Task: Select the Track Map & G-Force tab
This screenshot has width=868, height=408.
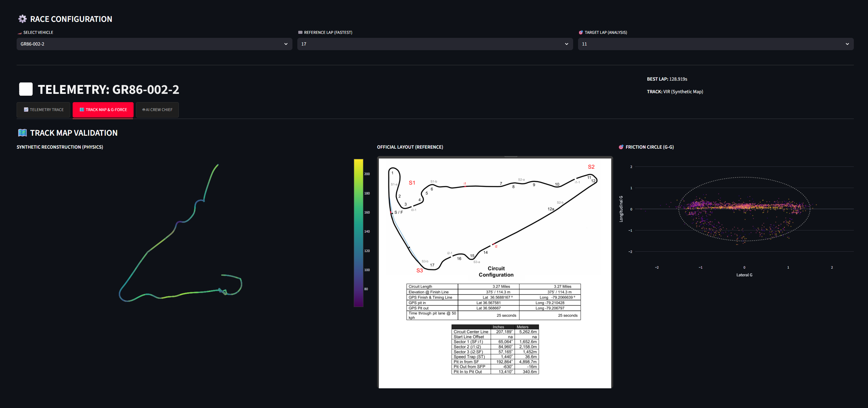Action: coord(103,110)
